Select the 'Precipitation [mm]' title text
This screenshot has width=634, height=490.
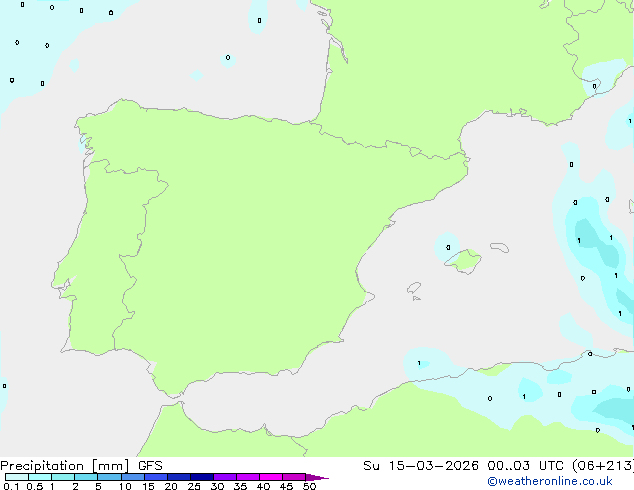tap(65, 466)
